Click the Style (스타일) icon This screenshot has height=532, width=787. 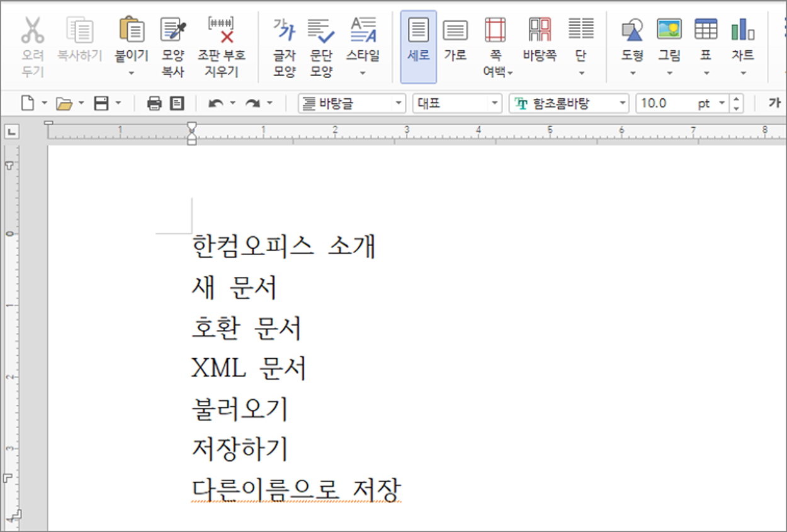(363, 30)
